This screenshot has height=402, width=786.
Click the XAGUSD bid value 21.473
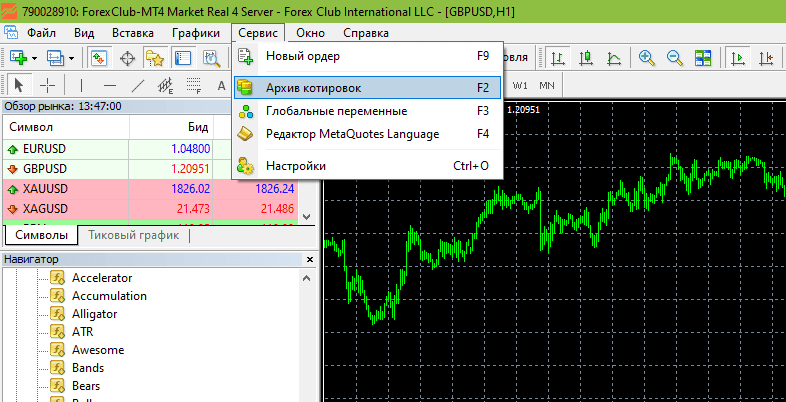pos(193,209)
